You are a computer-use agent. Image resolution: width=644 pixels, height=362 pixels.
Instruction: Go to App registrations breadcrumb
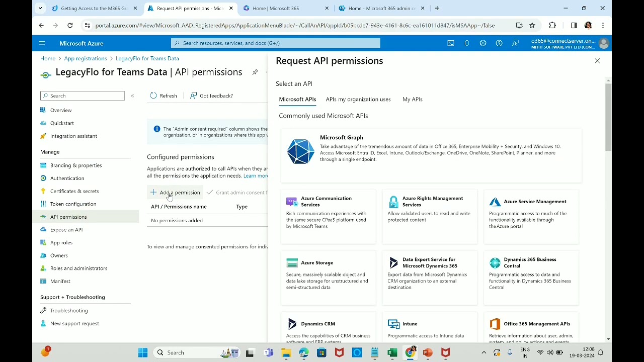pyautogui.click(x=86, y=58)
